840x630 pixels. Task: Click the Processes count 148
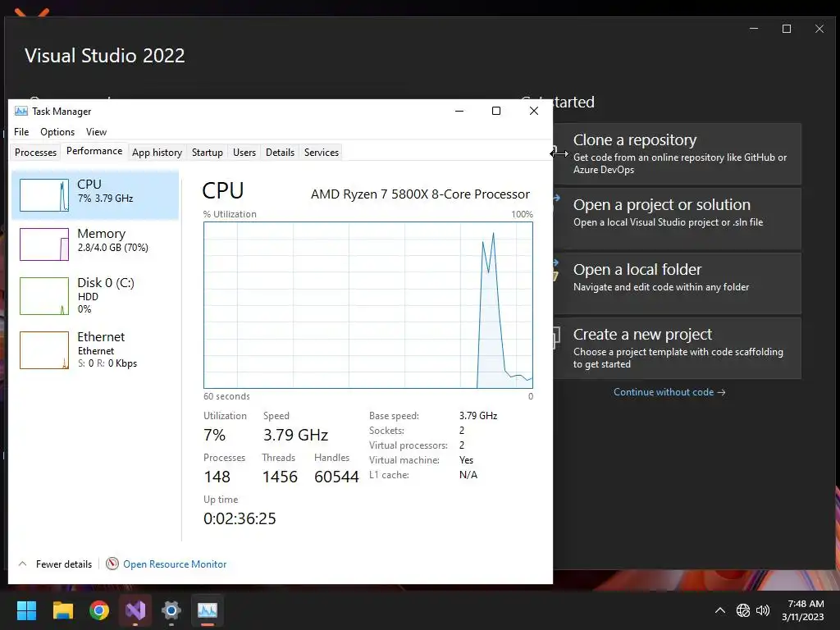(x=217, y=477)
